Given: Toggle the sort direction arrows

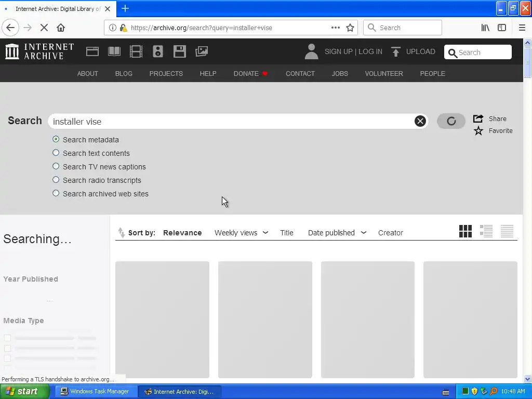Looking at the screenshot, I should point(121,233).
